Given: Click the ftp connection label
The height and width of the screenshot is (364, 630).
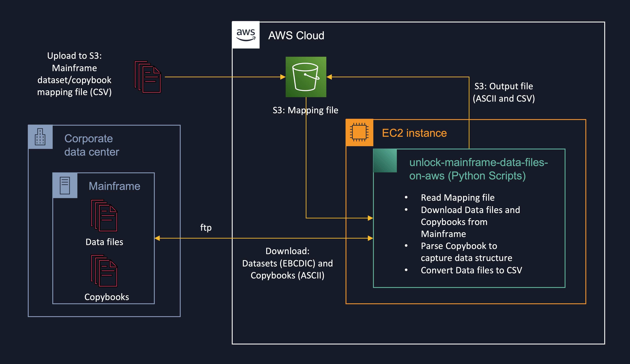Looking at the screenshot, I should [206, 227].
